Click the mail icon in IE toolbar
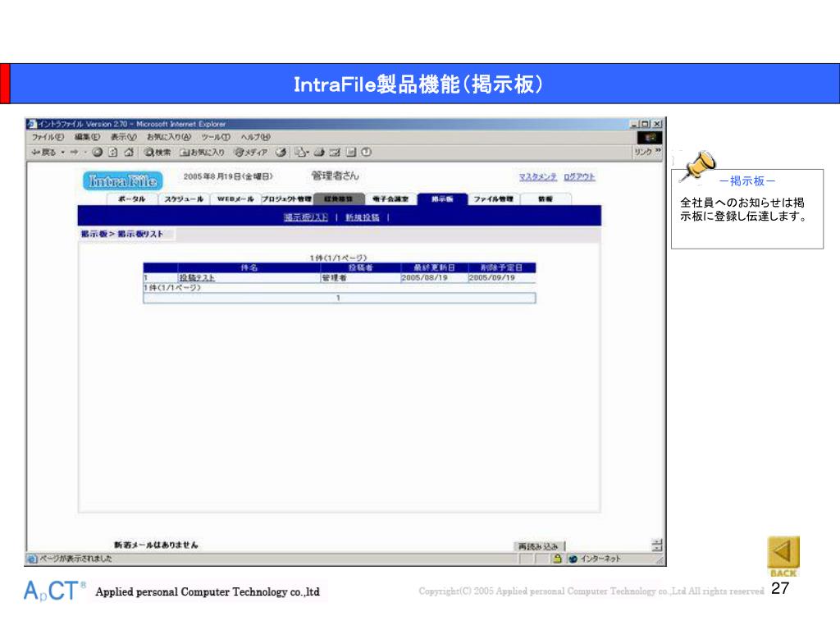 (302, 153)
